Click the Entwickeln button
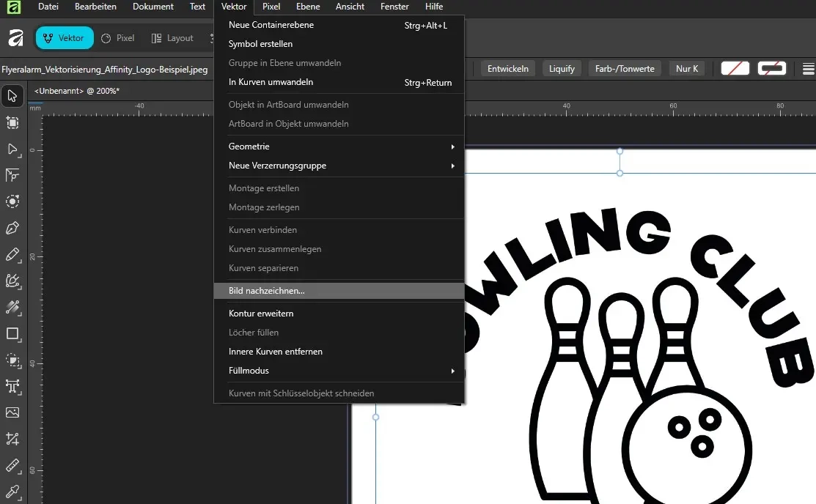The image size is (816, 504). click(x=508, y=69)
